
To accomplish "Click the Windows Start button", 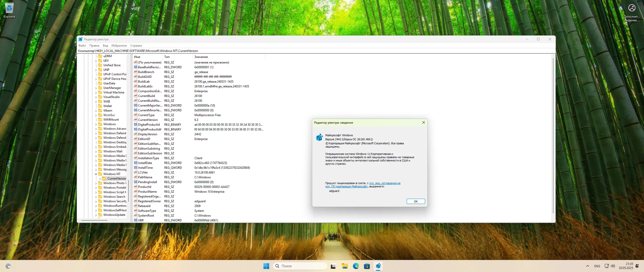I will coord(266,266).
